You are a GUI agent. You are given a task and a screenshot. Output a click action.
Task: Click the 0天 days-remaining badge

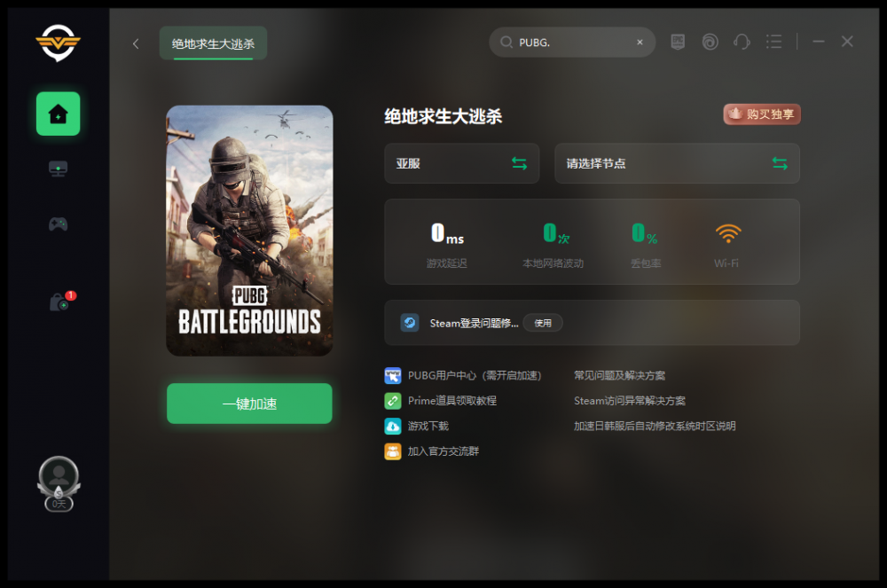point(59,504)
